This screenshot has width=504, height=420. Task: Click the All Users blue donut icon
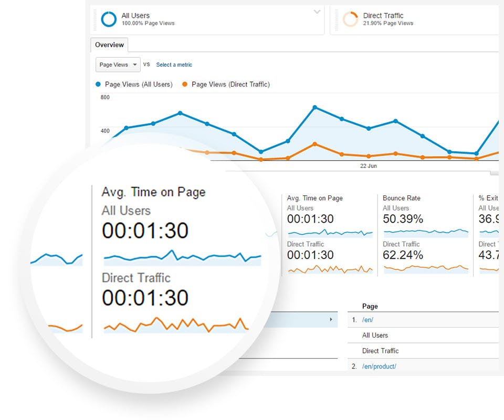click(109, 19)
